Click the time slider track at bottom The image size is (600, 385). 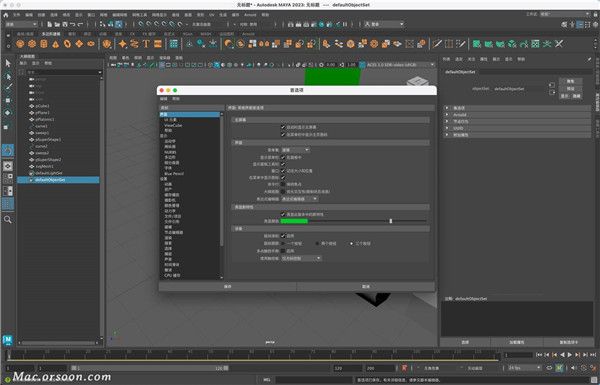click(253, 355)
